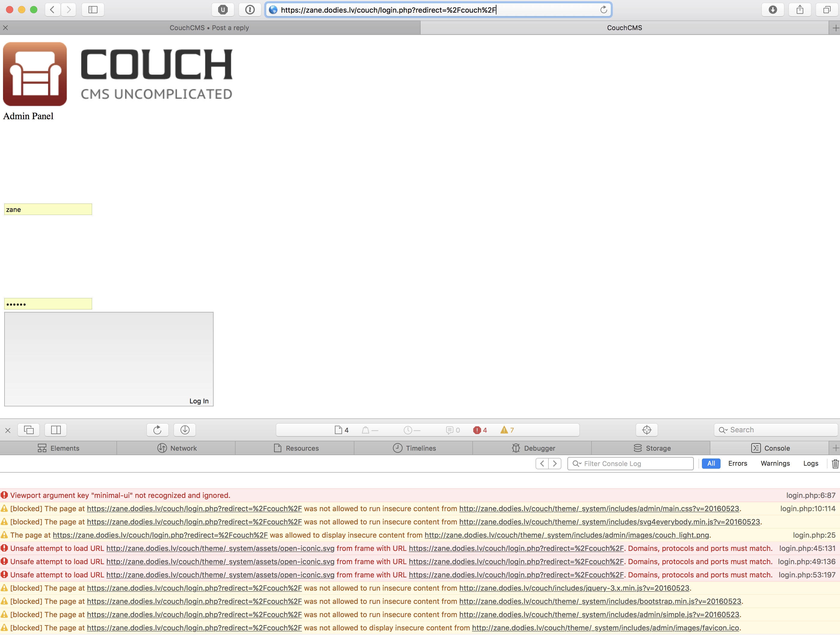Open the uBlock extension icon
This screenshot has width=840, height=637.
click(223, 10)
